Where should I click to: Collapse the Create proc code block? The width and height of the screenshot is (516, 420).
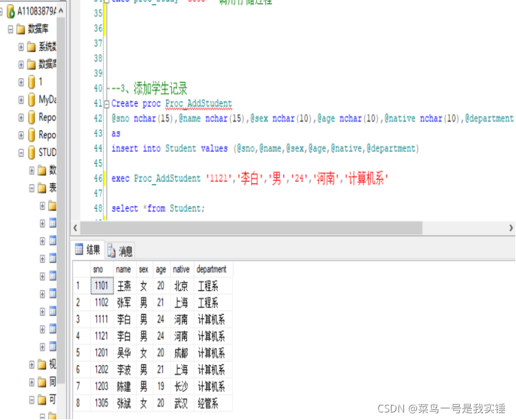coord(106,104)
